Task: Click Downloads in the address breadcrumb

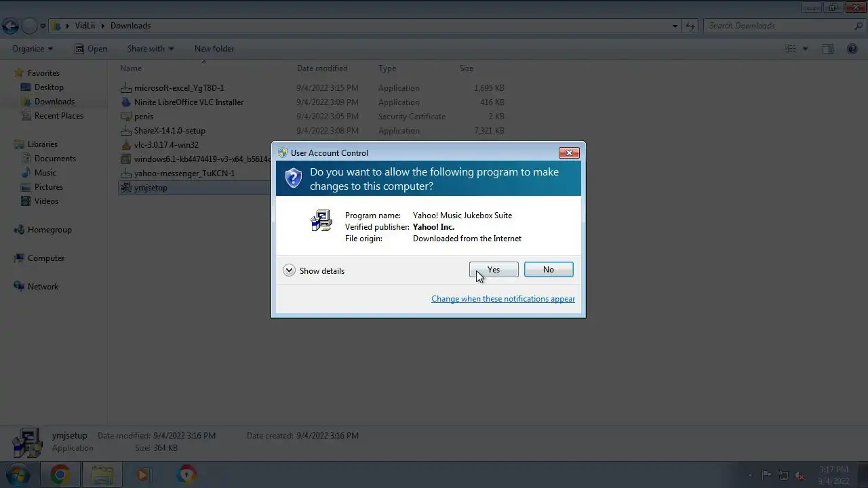Action: (130, 26)
